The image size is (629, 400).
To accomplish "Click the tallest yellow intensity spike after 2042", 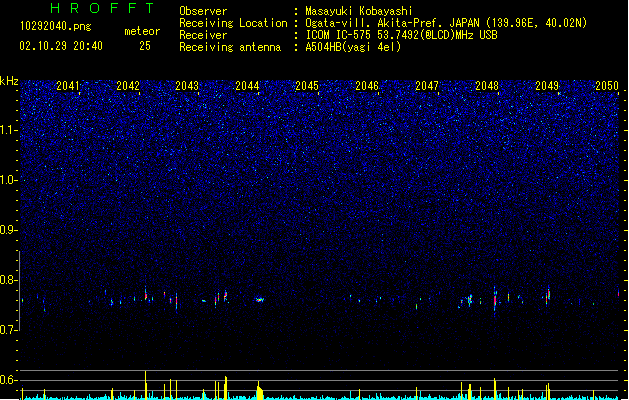I will pos(146,385).
